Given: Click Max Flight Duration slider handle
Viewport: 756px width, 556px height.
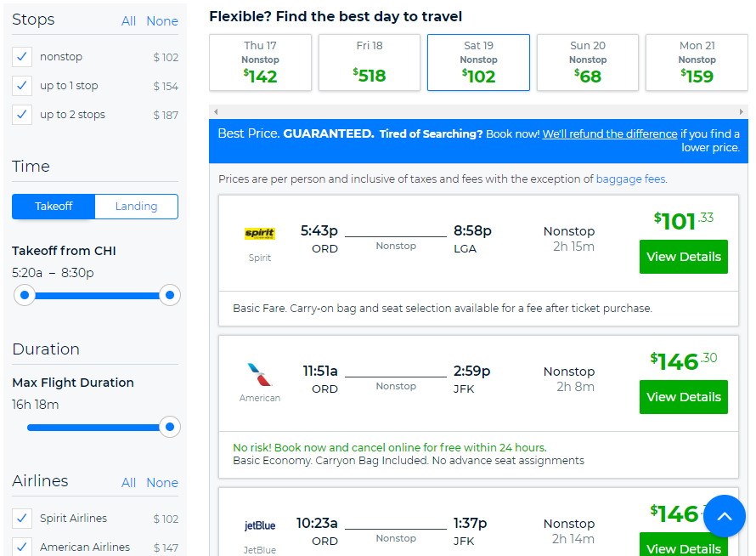Looking at the screenshot, I should pos(170,427).
